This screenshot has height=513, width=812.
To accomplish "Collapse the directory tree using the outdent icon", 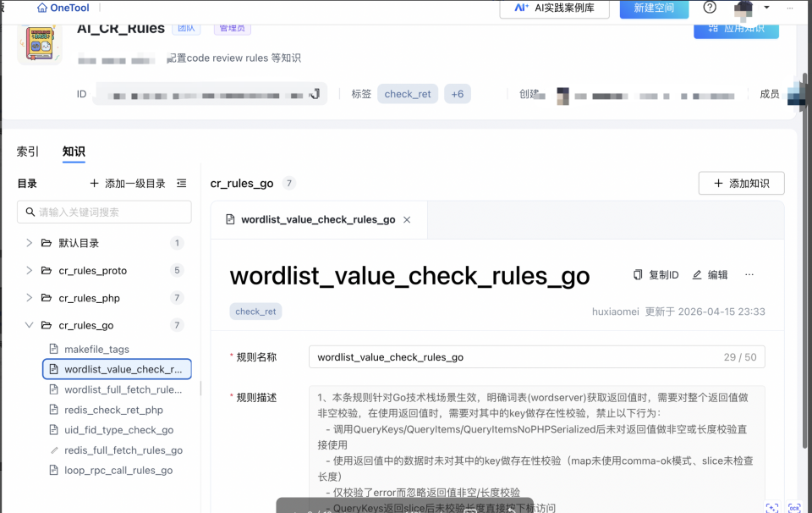I will pyautogui.click(x=181, y=184).
